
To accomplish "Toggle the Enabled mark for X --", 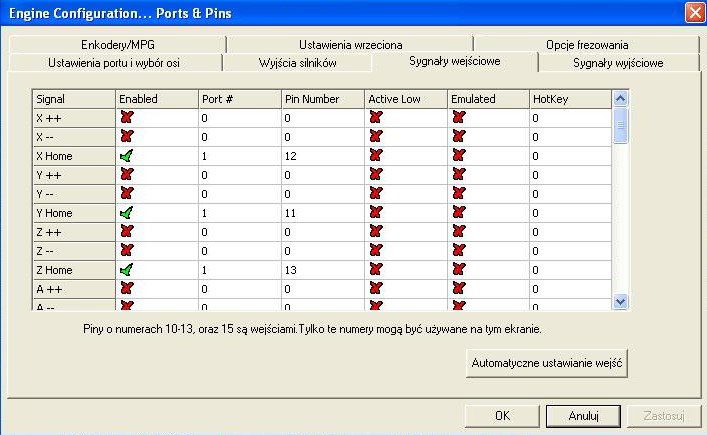I will [127, 136].
